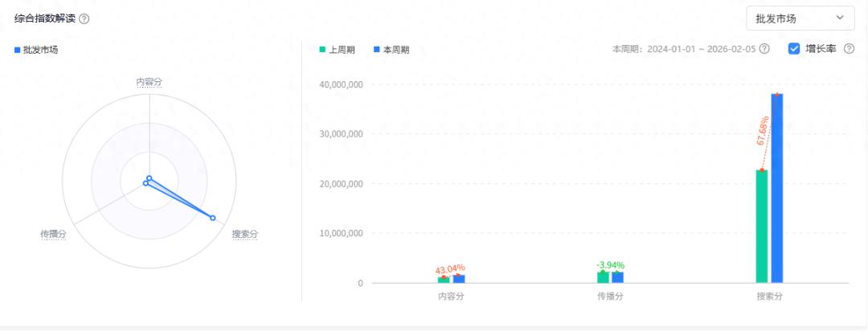The image size is (868, 332).
Task: Click blue 本周期 bar for 内容分
Action: click(459, 279)
